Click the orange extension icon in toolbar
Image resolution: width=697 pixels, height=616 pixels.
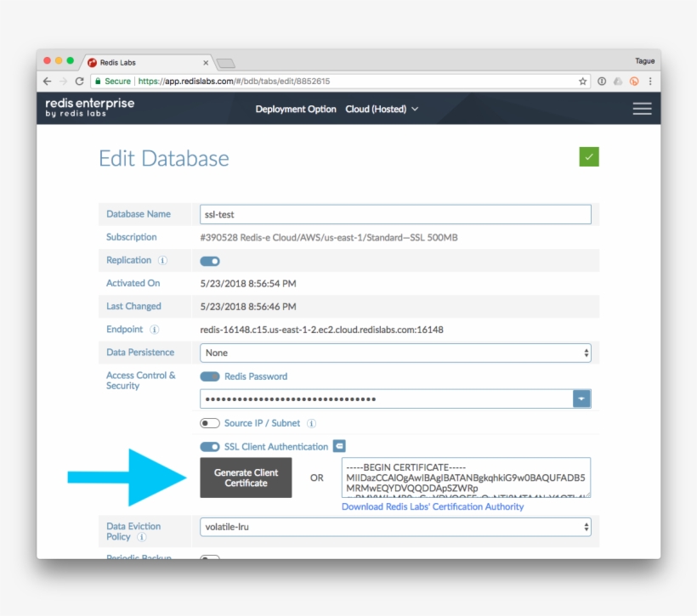pos(634,82)
